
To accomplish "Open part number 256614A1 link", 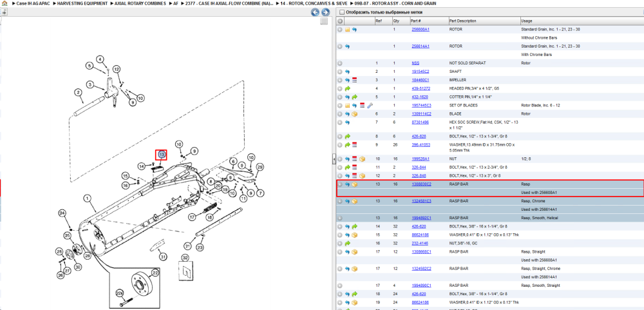I will [x=421, y=46].
